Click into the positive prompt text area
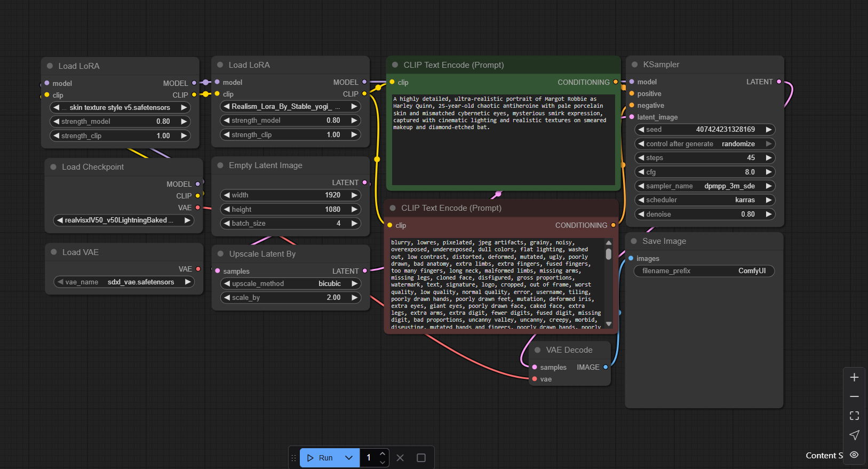Viewport: 868px width, 469px height. 503,140
